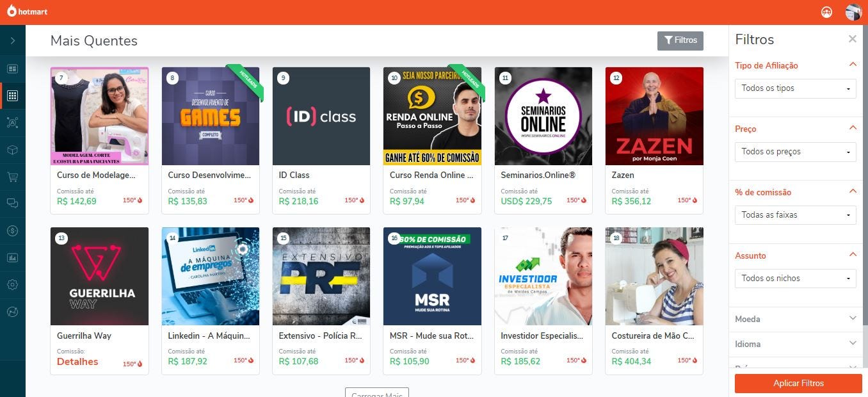
Task: Expand the left sidebar with the arrow
Action: [x=12, y=41]
